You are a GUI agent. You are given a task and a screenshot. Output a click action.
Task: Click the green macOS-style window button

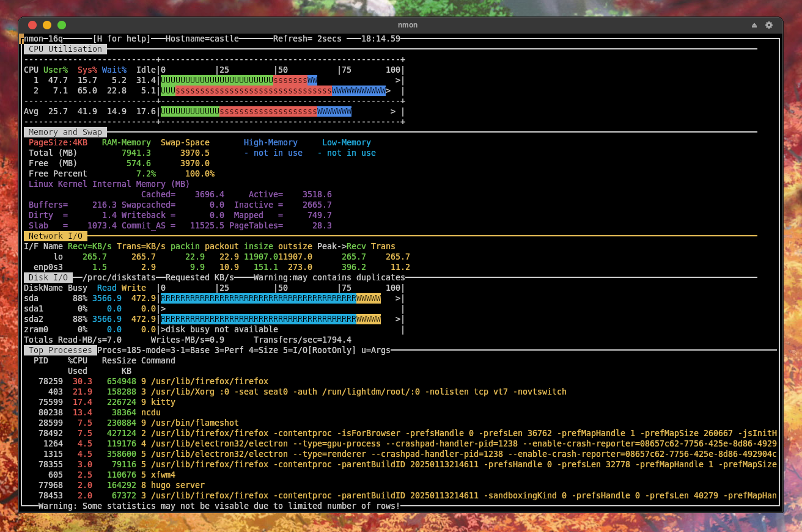click(x=60, y=25)
